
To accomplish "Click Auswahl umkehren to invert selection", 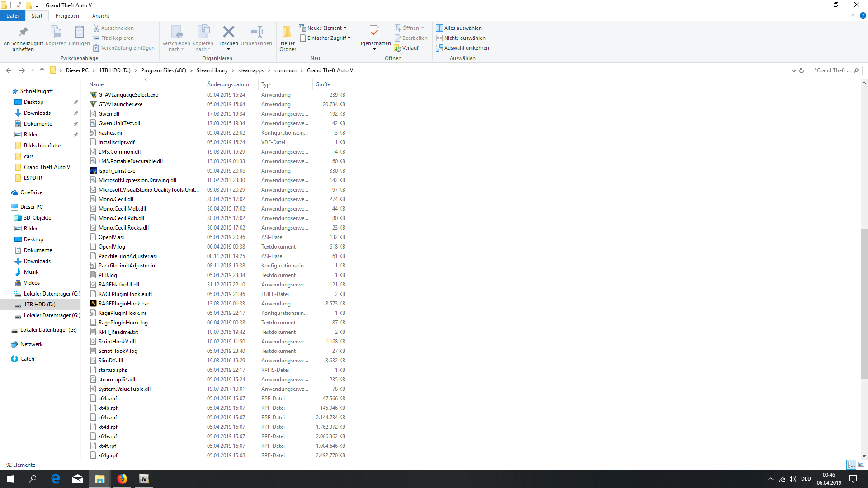I will 462,48.
